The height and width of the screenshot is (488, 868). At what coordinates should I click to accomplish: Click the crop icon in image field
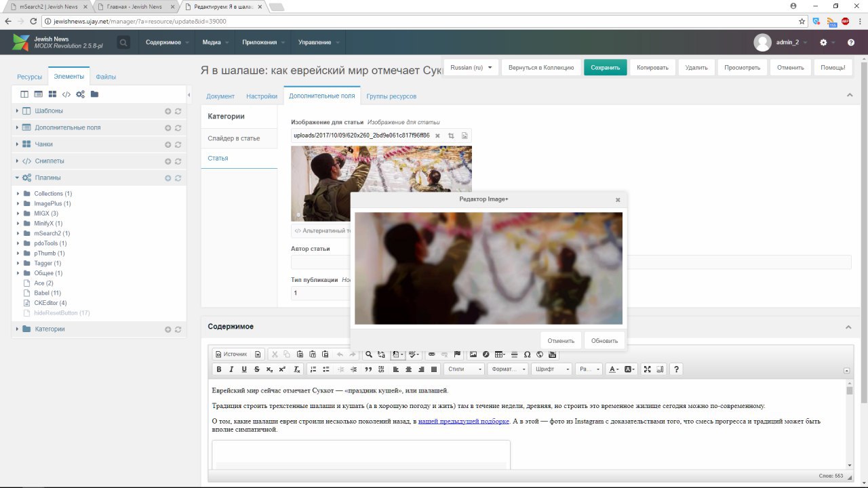point(451,136)
